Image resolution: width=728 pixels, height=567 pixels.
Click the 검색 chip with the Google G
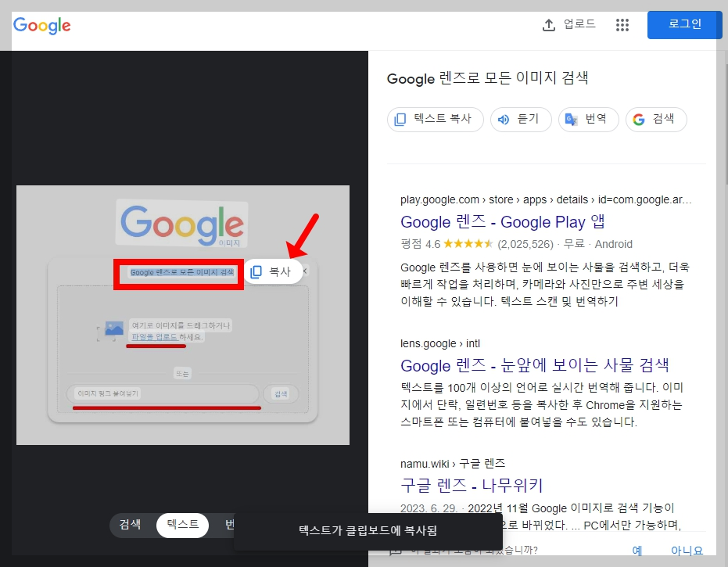pos(656,120)
